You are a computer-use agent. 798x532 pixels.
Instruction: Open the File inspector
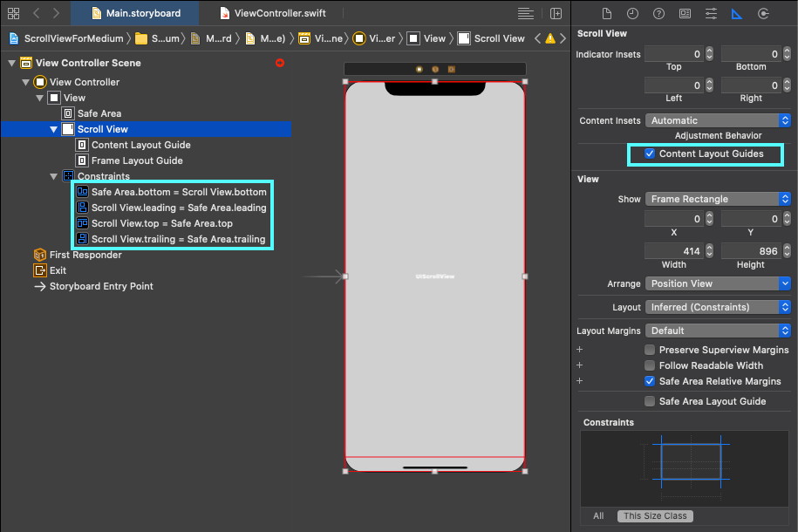[x=606, y=14]
